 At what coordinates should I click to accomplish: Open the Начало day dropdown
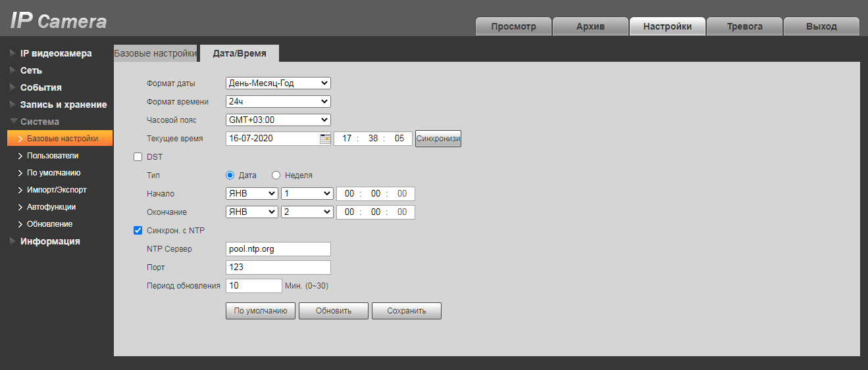[x=307, y=194]
